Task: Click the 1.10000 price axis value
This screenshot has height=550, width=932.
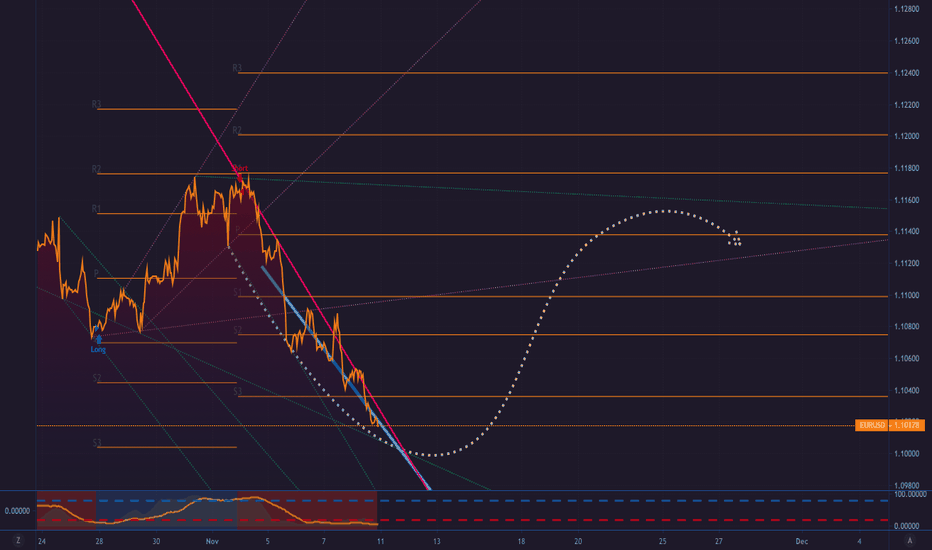Action: point(906,454)
